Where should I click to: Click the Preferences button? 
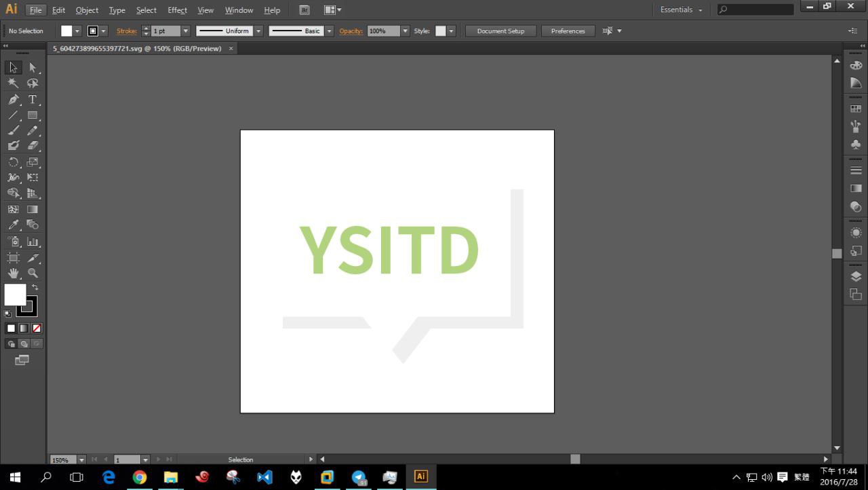(x=568, y=31)
